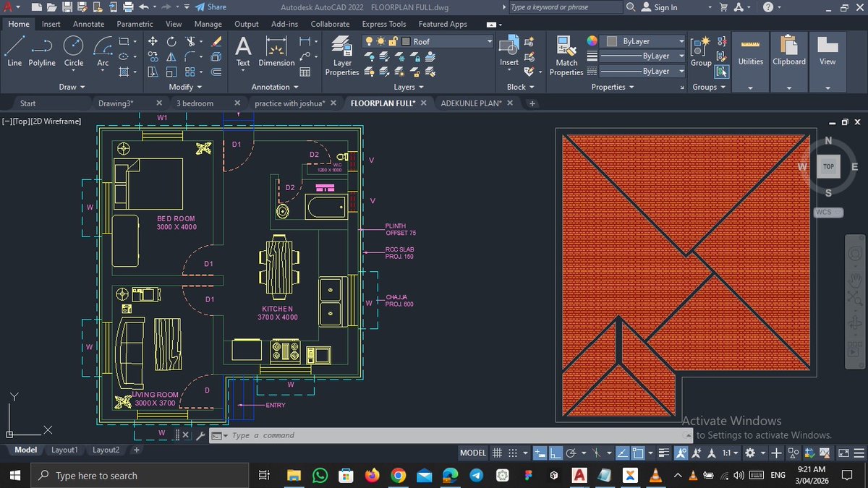This screenshot has width=868, height=488.
Task: Click the Copy tool in Modify panel
Action: coord(153,56)
